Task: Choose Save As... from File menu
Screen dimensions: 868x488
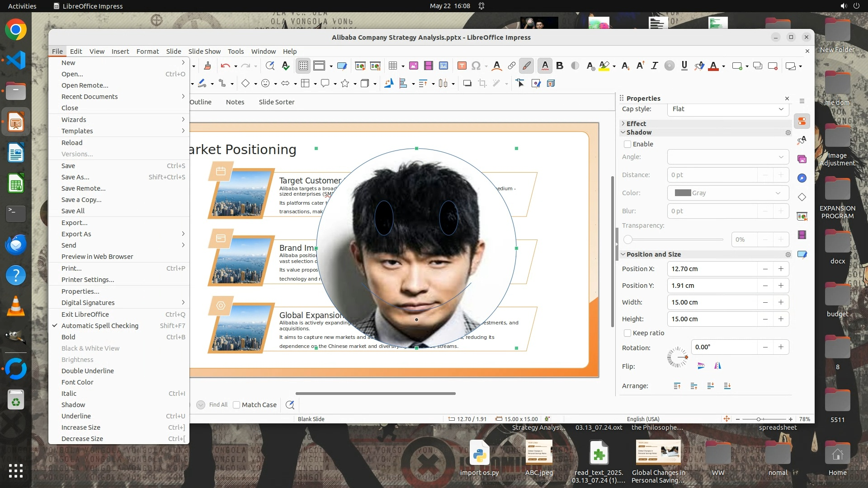Action: click(x=75, y=177)
